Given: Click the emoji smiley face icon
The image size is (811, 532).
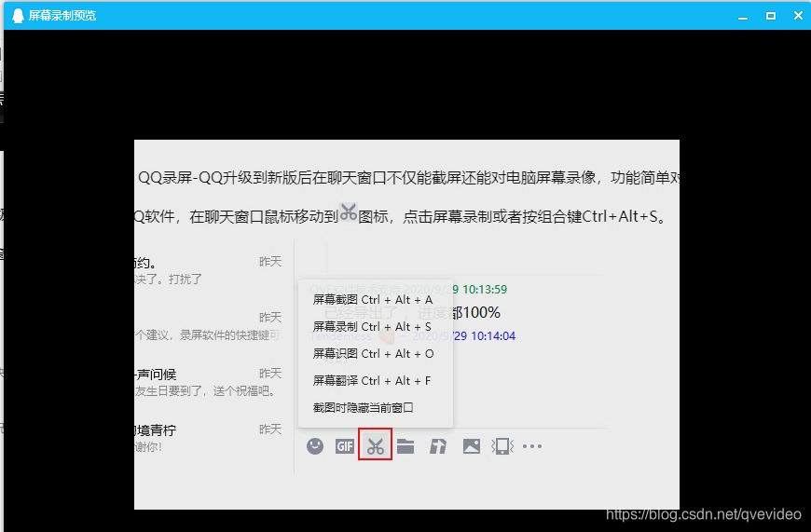Looking at the screenshot, I should pyautogui.click(x=314, y=445).
